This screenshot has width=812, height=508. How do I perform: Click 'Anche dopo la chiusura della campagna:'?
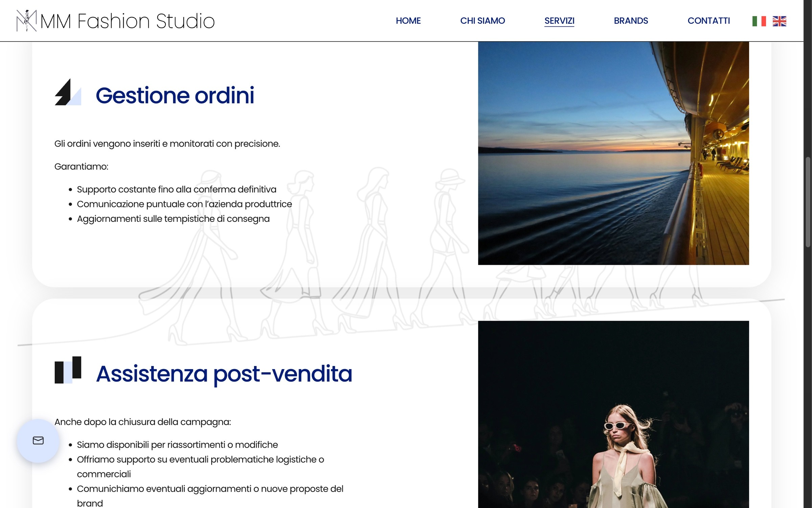click(142, 422)
